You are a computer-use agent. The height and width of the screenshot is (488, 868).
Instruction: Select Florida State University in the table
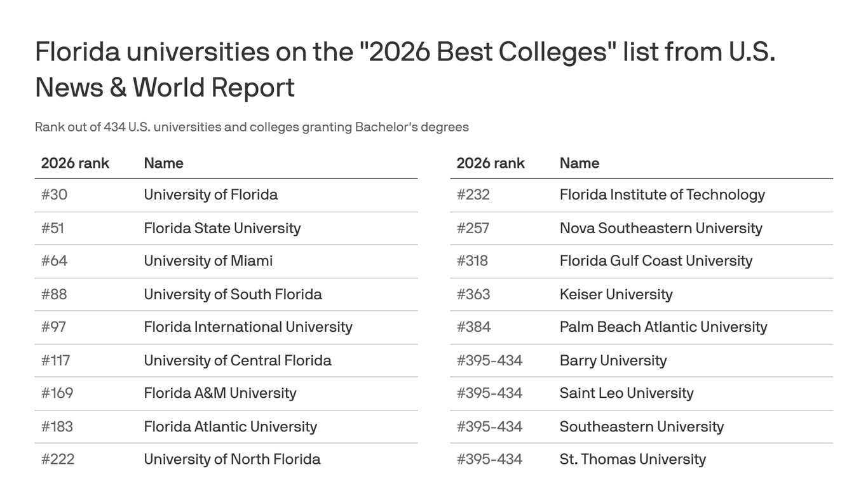pos(222,228)
